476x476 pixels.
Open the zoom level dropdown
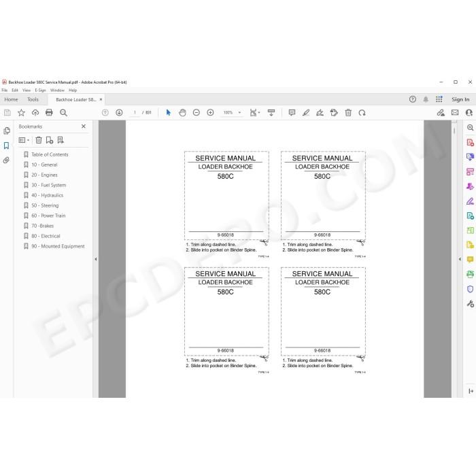[239, 113]
